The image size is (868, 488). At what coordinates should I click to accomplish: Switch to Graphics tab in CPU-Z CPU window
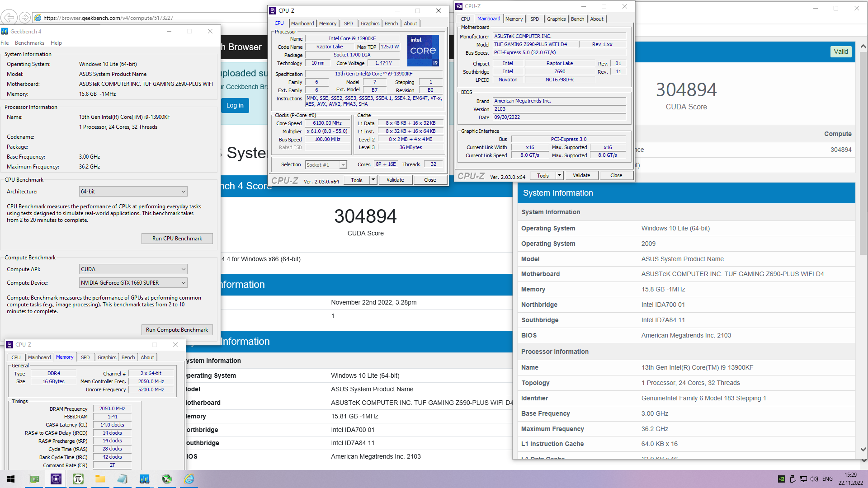tap(370, 23)
